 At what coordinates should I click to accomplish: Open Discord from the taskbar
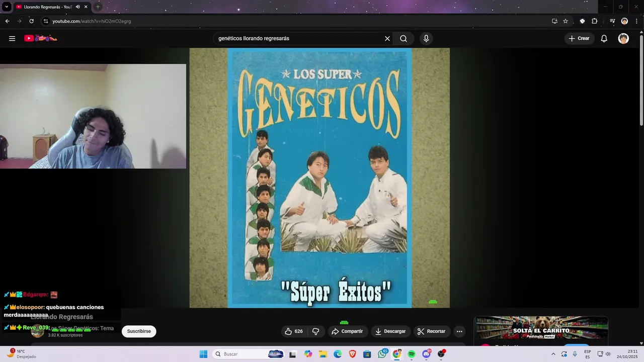(x=427, y=354)
